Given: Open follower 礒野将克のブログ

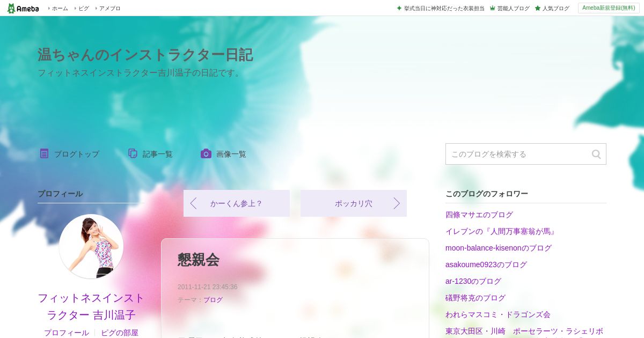Looking at the screenshot, I should click(x=475, y=298).
